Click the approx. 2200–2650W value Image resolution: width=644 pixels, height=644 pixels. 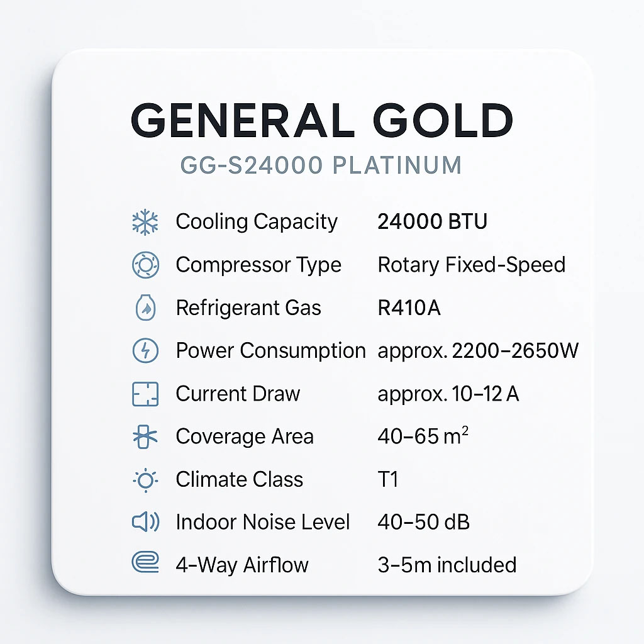pos(477,351)
